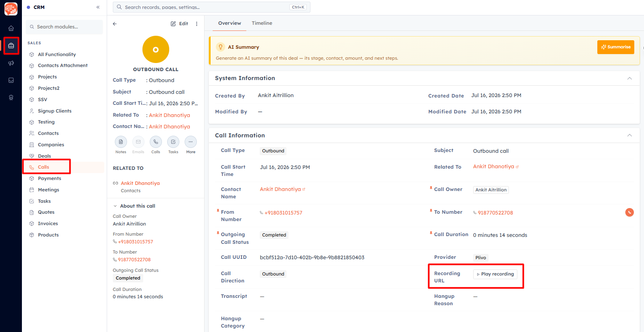Click the megaphone marketing icon in rail

[11, 63]
